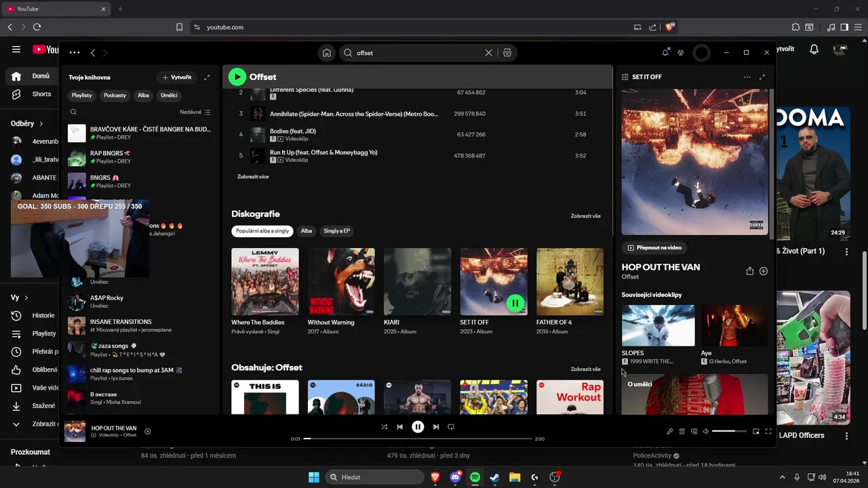Share HOP OUT THE VAN via share icon
868x488 pixels.
[750, 271]
